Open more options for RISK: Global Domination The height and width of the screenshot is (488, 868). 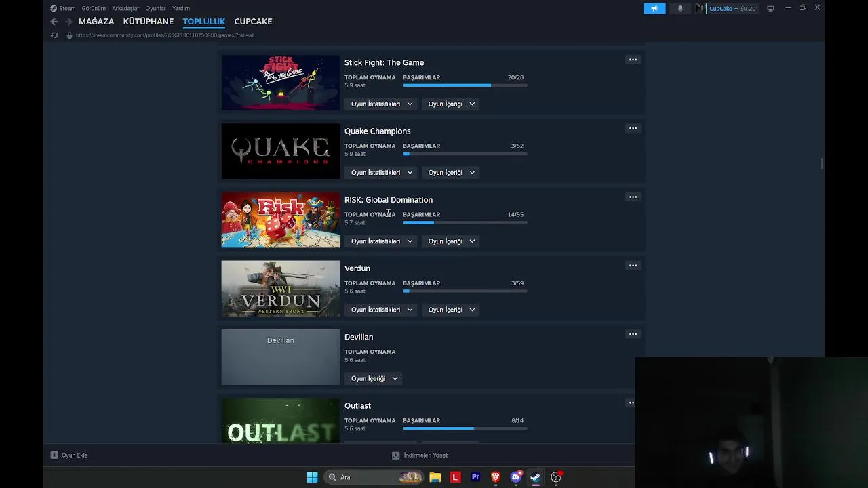pos(633,197)
